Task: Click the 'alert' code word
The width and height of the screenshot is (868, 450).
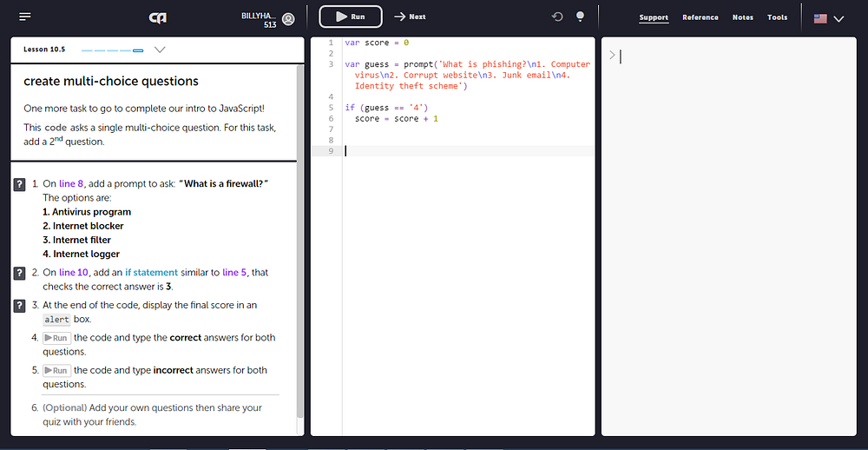Action: click(x=56, y=320)
